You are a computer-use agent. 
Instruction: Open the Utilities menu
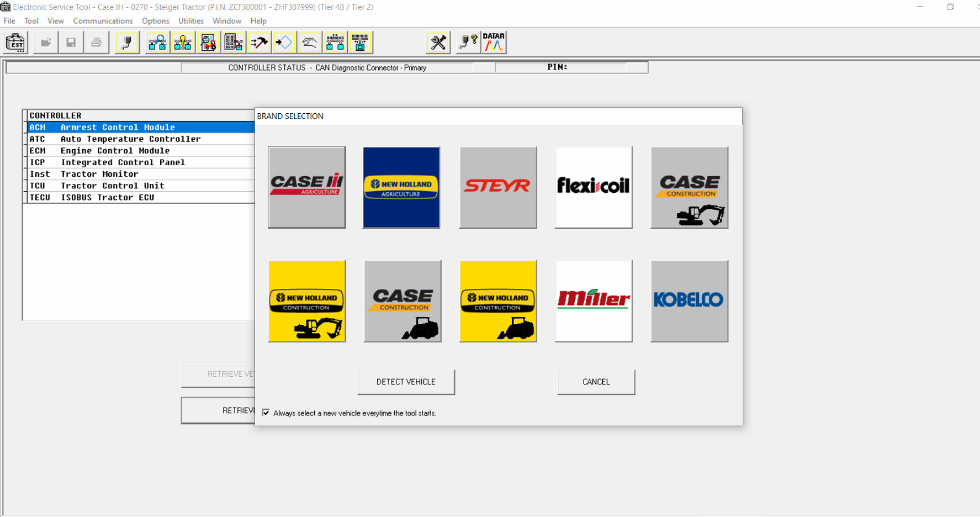[191, 21]
